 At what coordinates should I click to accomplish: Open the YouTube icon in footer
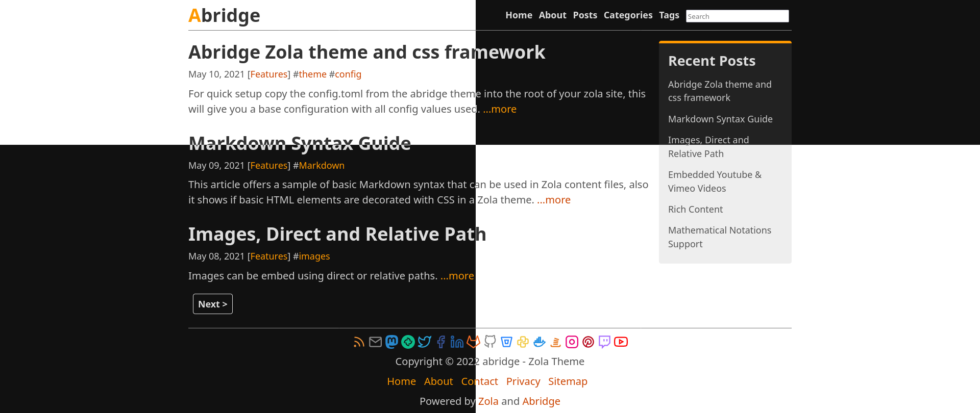(621, 342)
